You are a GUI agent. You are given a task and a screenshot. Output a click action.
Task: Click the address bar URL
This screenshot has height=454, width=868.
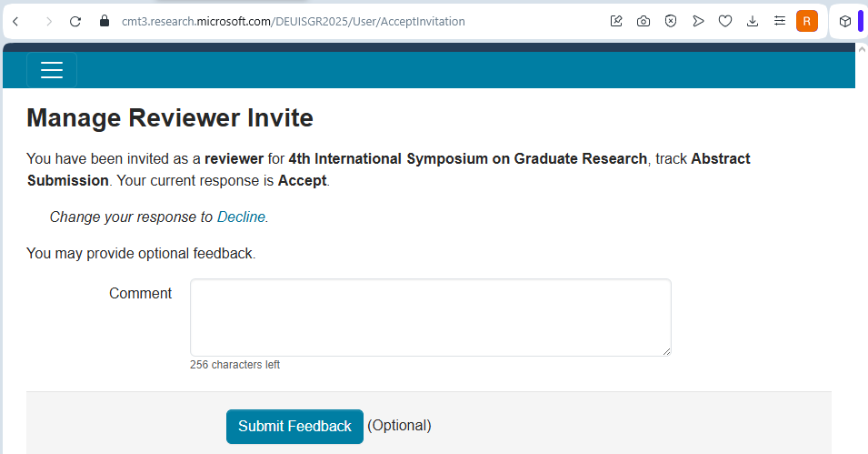pyautogui.click(x=293, y=21)
